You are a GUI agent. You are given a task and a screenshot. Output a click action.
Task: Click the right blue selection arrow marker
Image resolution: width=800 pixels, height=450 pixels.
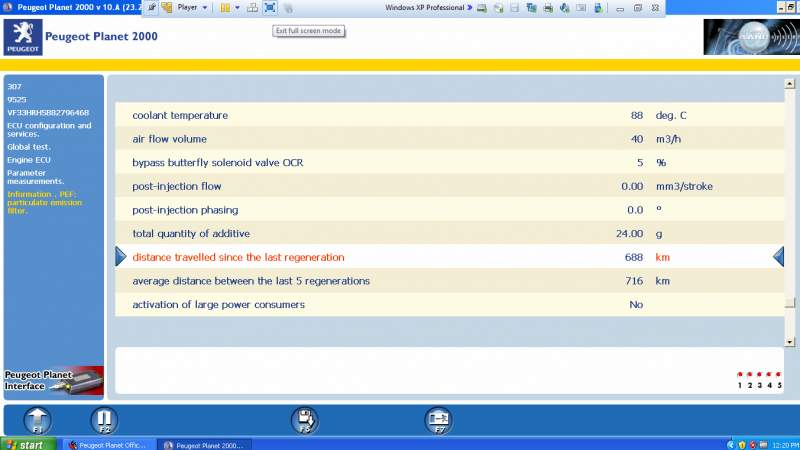(x=779, y=256)
